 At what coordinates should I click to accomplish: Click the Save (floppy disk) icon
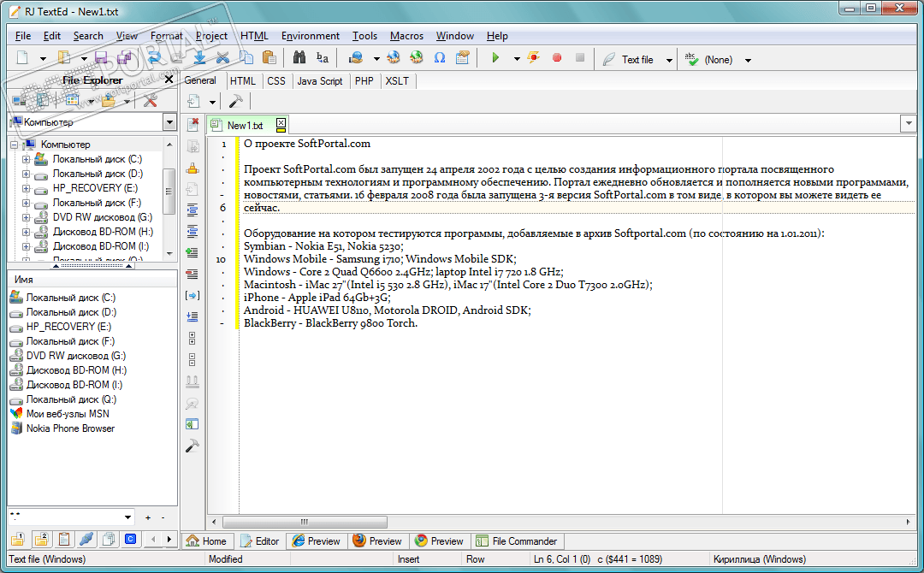[101, 57]
